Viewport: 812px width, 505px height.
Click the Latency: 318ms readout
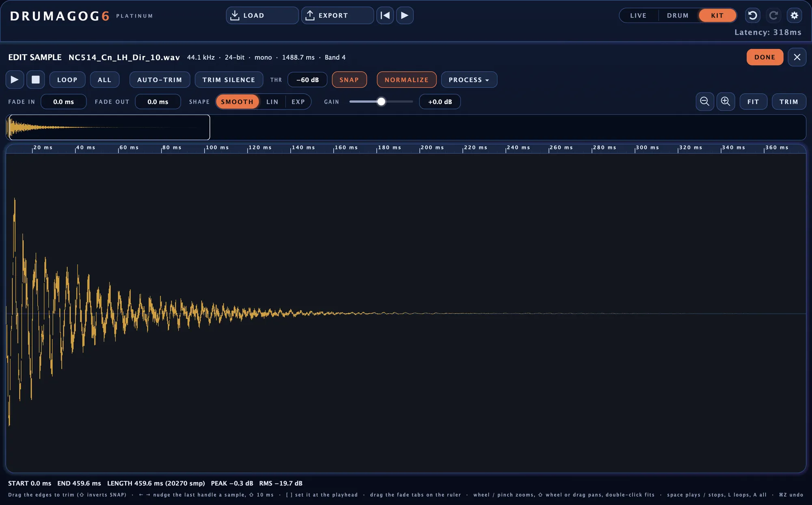point(768,32)
